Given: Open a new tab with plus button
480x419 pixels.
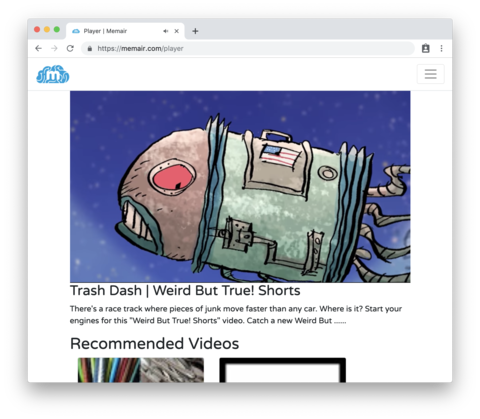Looking at the screenshot, I should click(x=195, y=31).
